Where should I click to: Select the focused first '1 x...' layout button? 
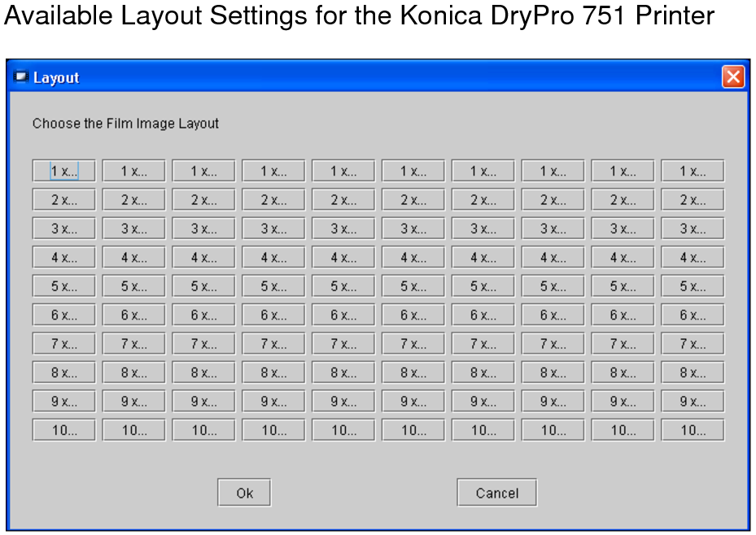tap(64, 171)
